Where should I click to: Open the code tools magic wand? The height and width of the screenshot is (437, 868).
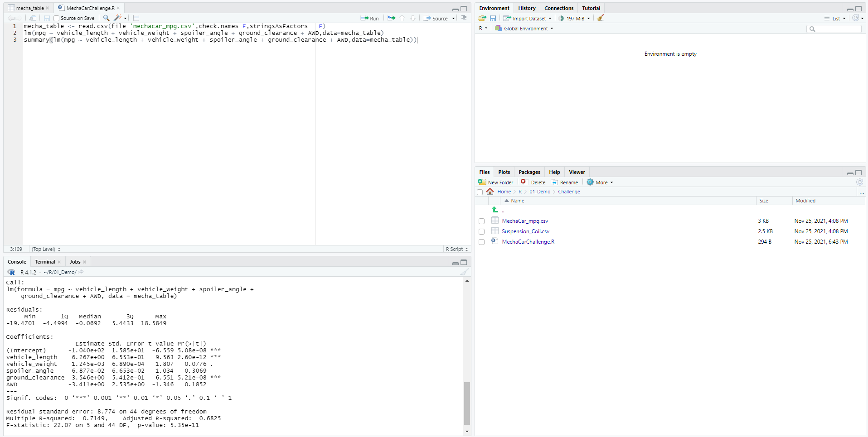[117, 18]
